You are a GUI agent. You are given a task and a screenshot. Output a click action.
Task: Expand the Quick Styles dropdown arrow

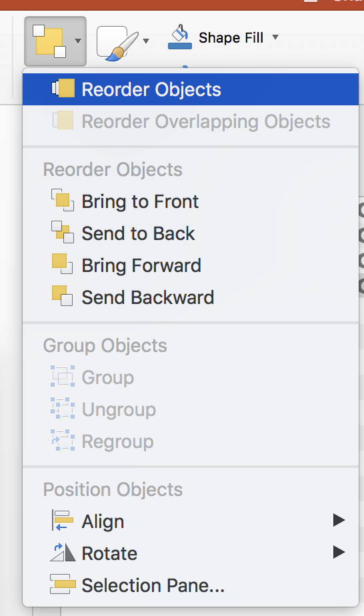point(146,41)
